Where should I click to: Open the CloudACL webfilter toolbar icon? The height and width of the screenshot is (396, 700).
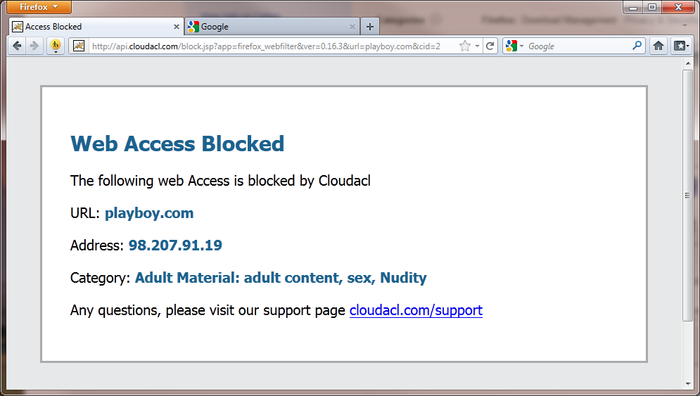tap(55, 46)
